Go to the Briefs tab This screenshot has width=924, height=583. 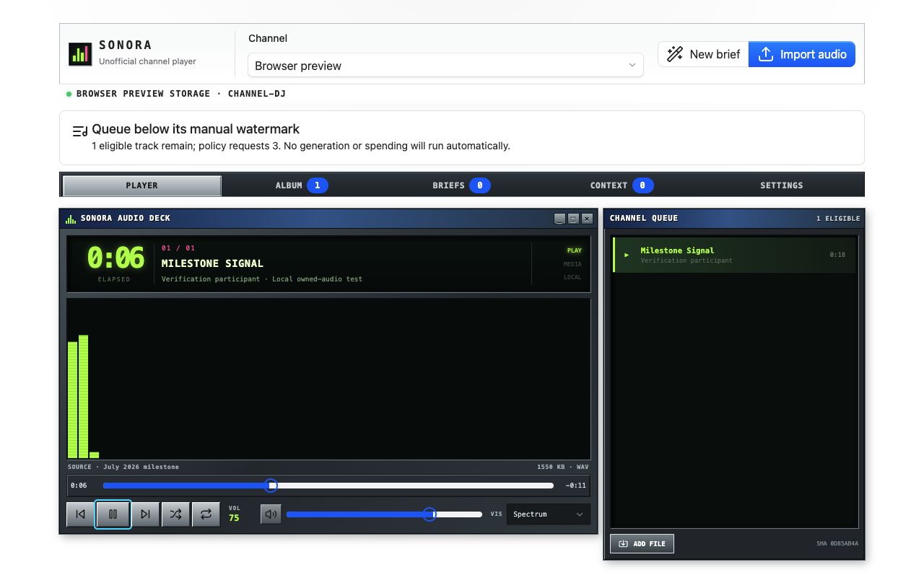[461, 185]
